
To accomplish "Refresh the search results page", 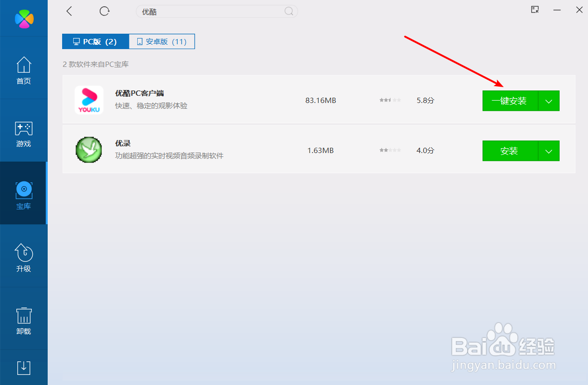I will coord(105,11).
